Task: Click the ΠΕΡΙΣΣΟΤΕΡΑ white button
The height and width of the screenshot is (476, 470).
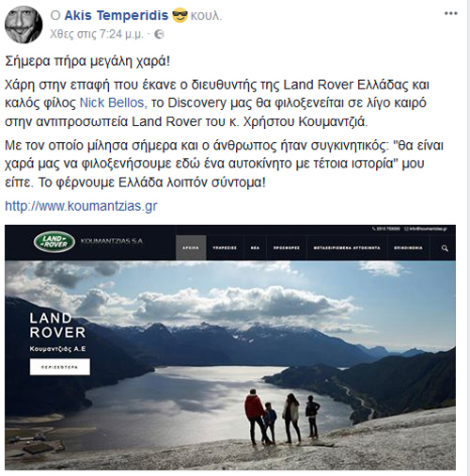Action: click(60, 367)
